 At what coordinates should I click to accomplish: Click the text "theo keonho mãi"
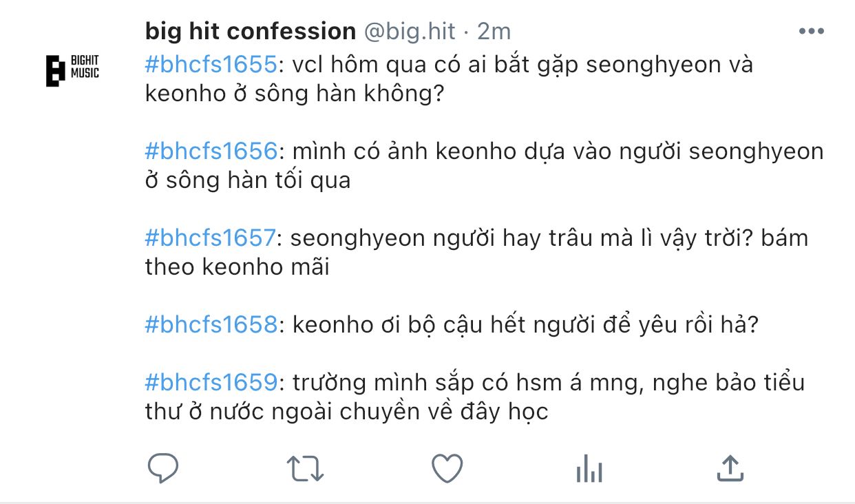pos(237,267)
